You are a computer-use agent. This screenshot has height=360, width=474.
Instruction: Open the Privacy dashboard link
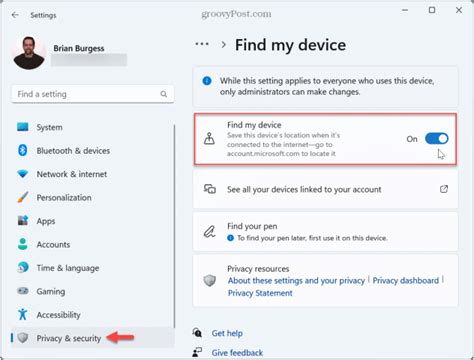coord(406,281)
